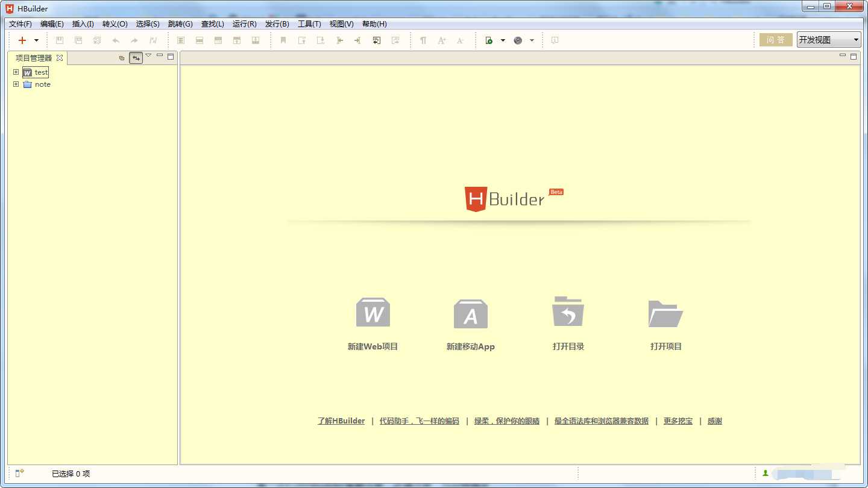
Task: Maximize the project manager panel
Action: pos(171,57)
